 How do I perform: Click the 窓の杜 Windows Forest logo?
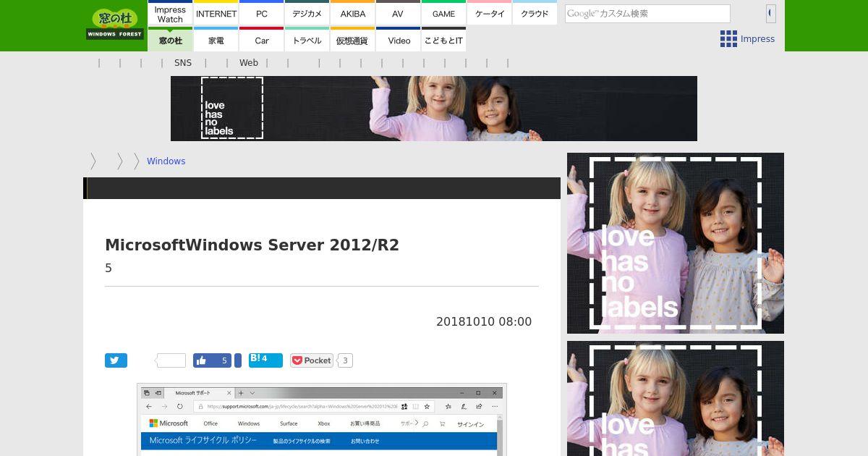point(115,24)
